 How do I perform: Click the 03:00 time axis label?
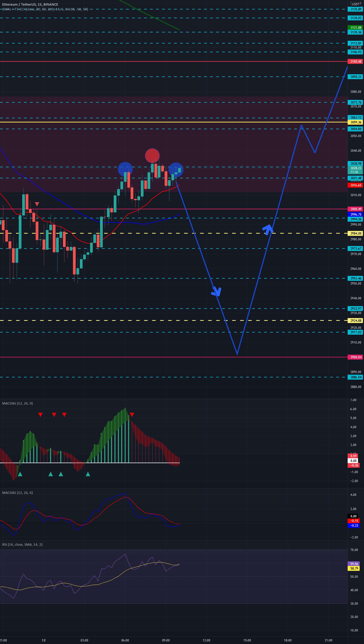point(85,640)
